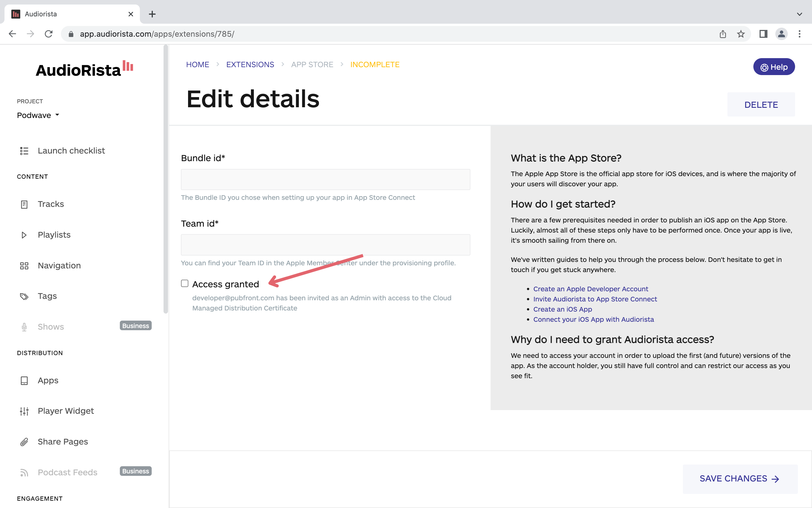The width and height of the screenshot is (812, 508).
Task: Open Invite Audiorista to App Store Connect link
Action: 595,299
